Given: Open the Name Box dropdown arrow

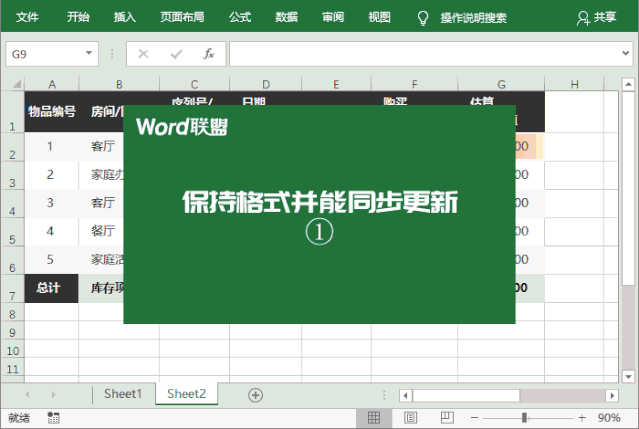Looking at the screenshot, I should [x=89, y=54].
